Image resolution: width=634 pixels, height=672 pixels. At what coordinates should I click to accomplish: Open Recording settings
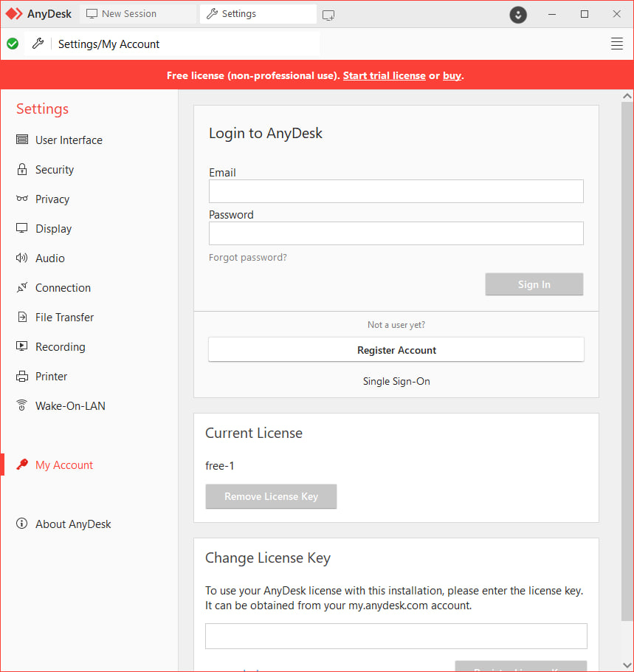pyautogui.click(x=60, y=347)
